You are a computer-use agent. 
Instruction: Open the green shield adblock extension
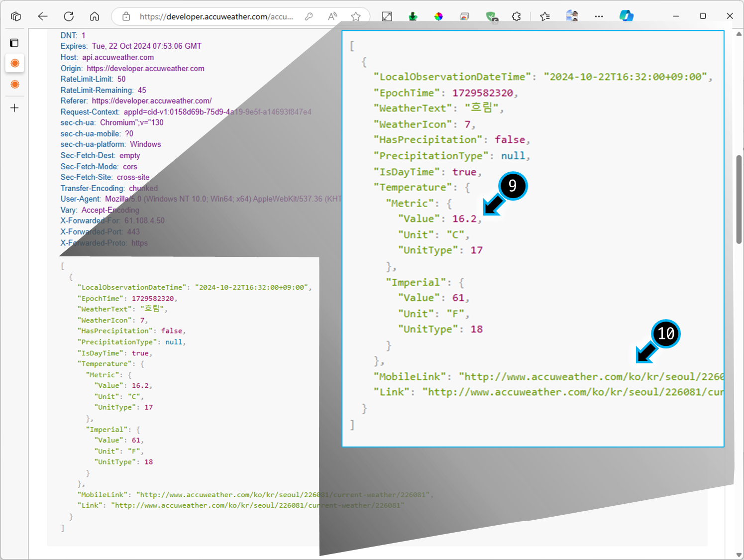491,17
